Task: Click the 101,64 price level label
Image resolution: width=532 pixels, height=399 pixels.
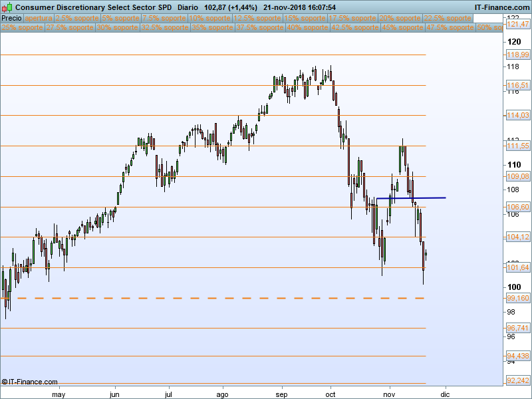Action: pos(517,268)
